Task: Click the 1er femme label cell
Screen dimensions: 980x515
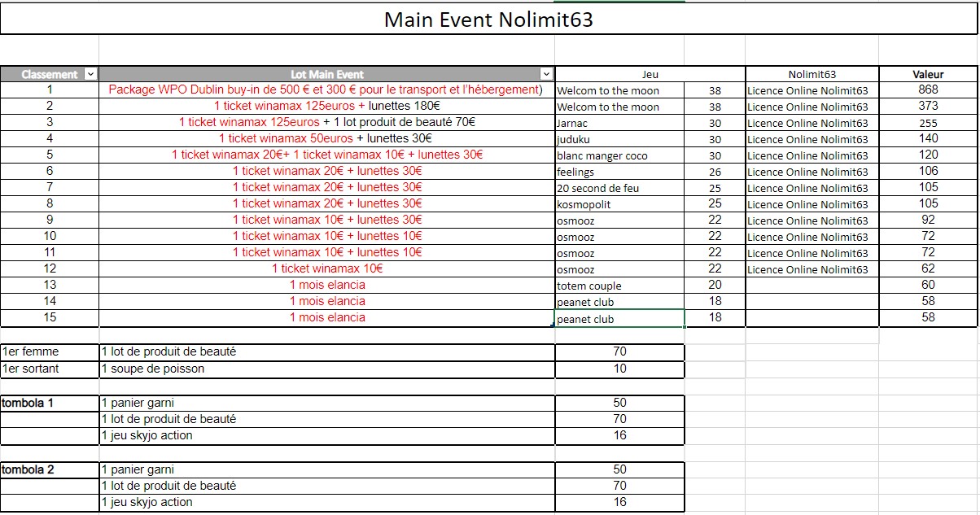Action: pos(49,351)
